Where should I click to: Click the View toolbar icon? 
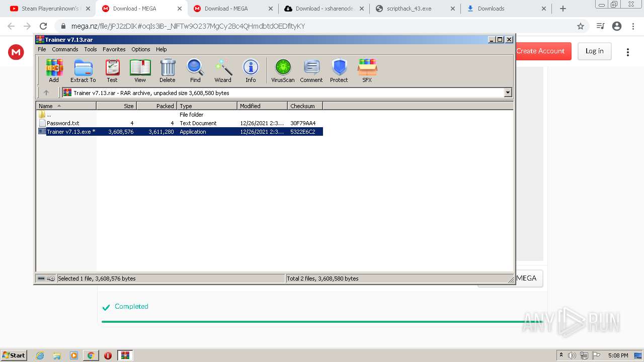[140, 70]
